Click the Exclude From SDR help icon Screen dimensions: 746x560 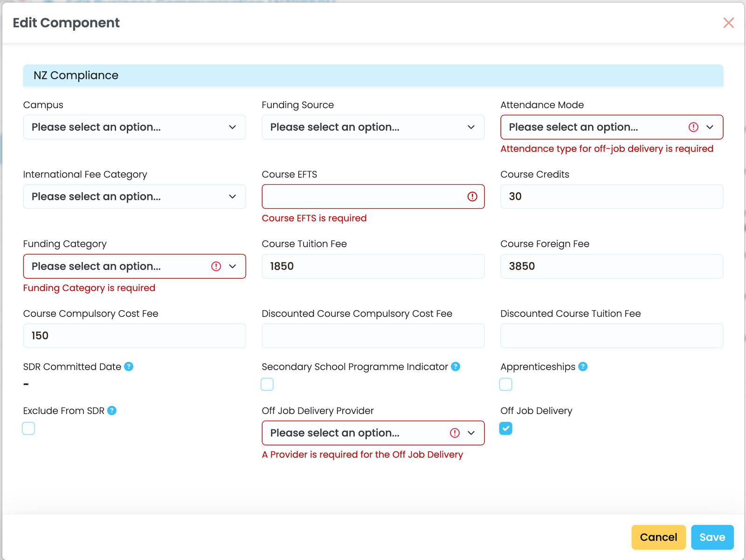pos(112,410)
